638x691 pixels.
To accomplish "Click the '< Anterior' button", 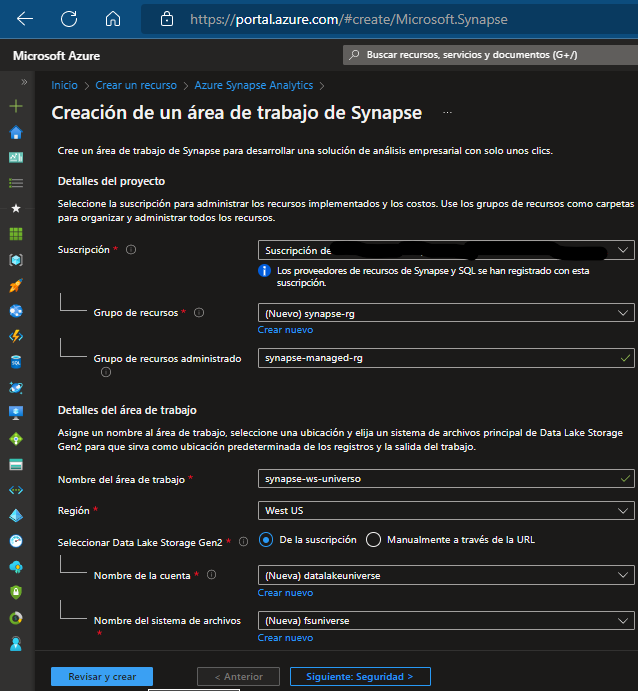I will [x=238, y=676].
